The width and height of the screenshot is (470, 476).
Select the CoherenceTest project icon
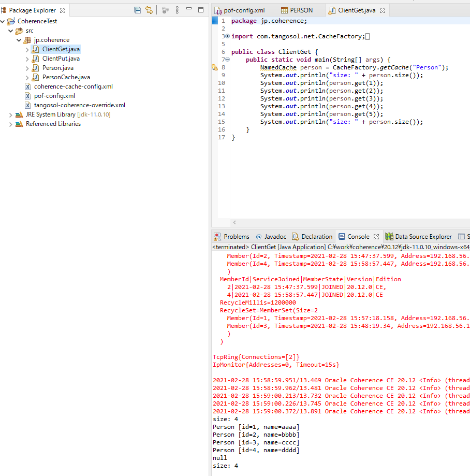coord(11,21)
